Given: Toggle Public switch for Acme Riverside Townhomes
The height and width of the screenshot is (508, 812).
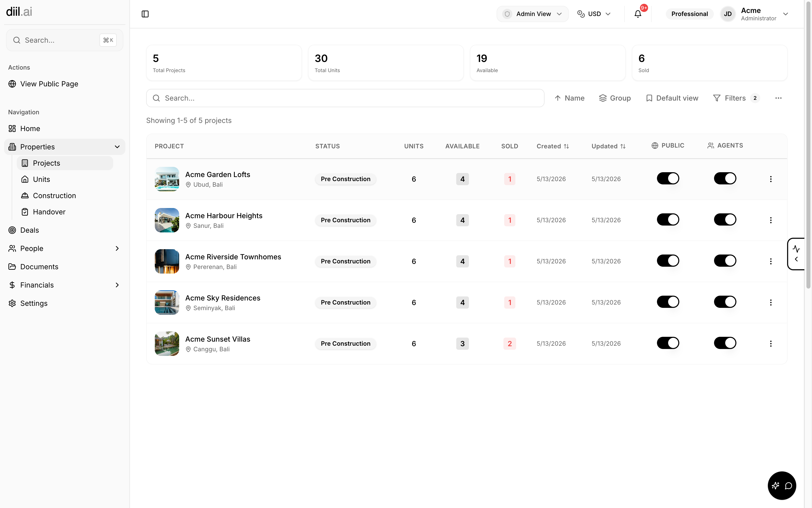Looking at the screenshot, I should click(x=668, y=261).
